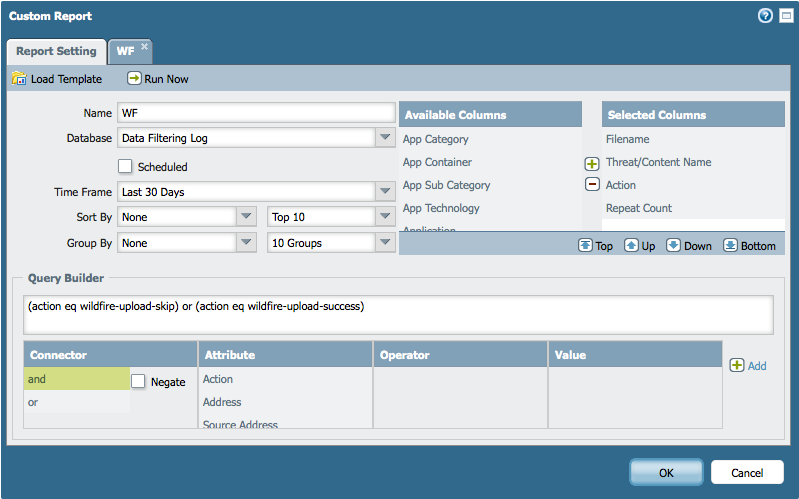Click the Run Now arrow icon

click(134, 78)
